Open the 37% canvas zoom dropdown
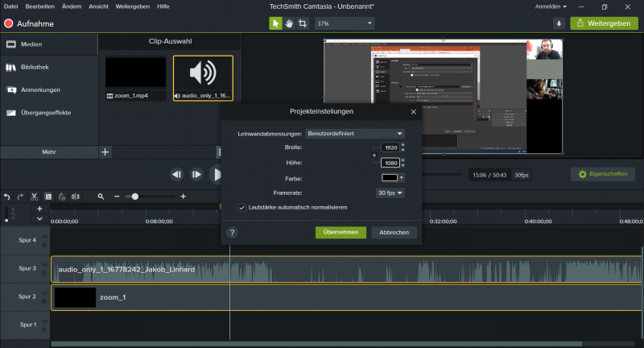Viewport: 644px width, 348px height. 345,23
